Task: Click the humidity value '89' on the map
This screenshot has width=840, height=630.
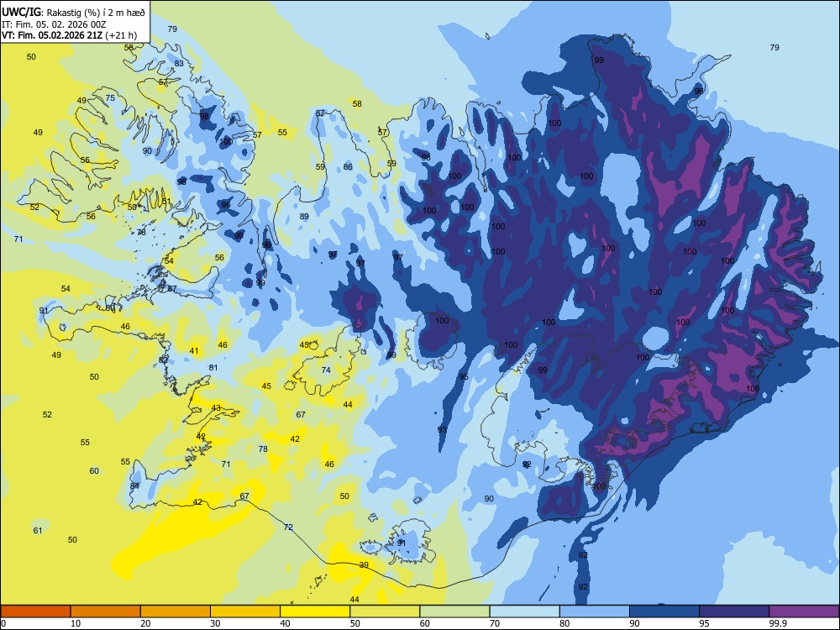Action: 304,217
